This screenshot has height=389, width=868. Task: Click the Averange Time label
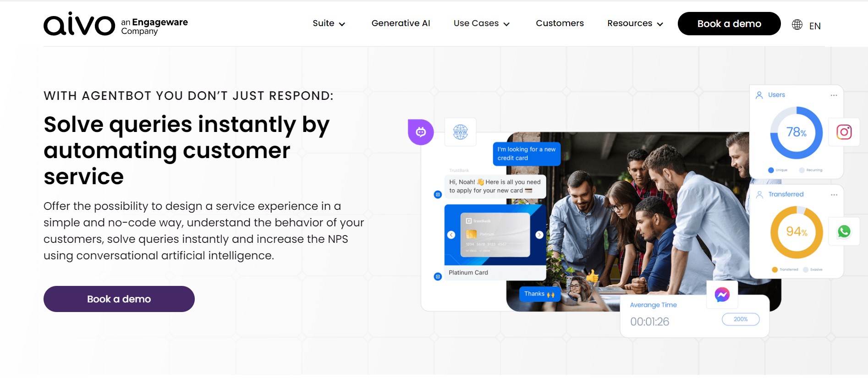653,305
